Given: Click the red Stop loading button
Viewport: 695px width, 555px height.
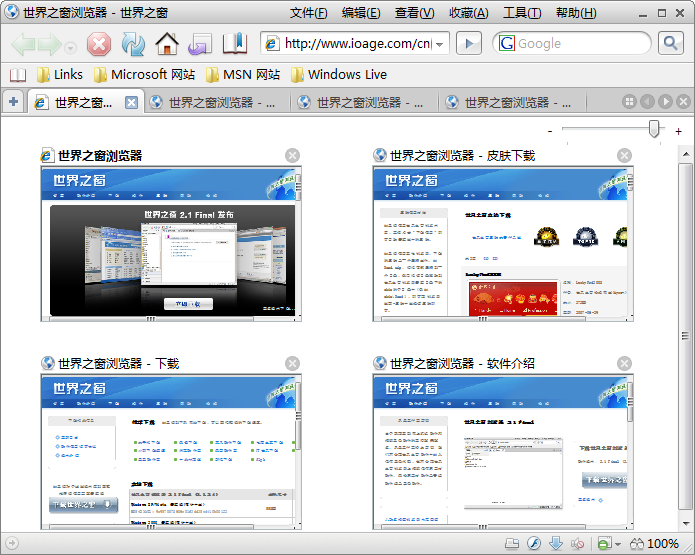Looking at the screenshot, I should tap(99, 44).
